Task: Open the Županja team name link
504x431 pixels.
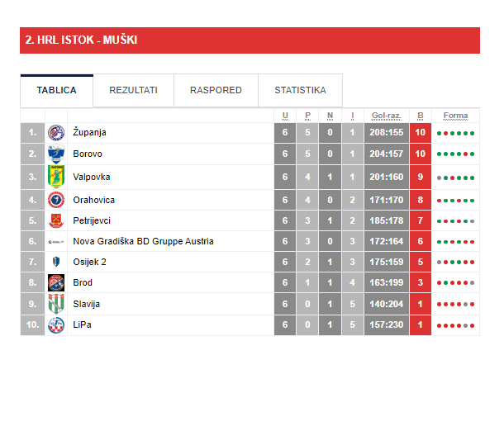Action: coord(89,132)
